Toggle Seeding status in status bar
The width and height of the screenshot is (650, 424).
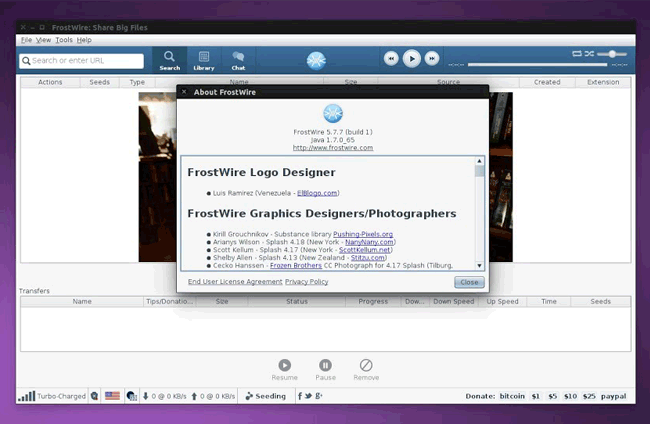click(x=265, y=396)
